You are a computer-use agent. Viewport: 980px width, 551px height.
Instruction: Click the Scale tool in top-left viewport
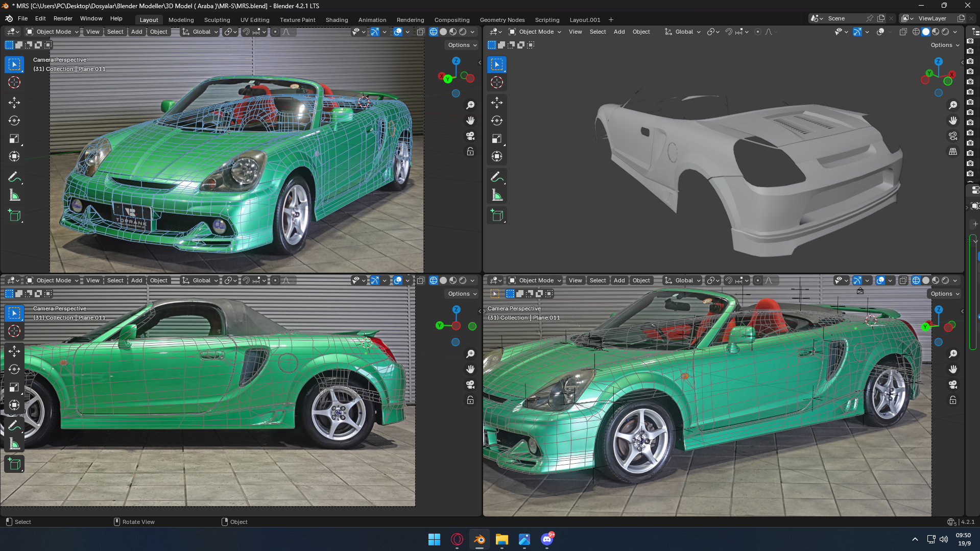[14, 138]
